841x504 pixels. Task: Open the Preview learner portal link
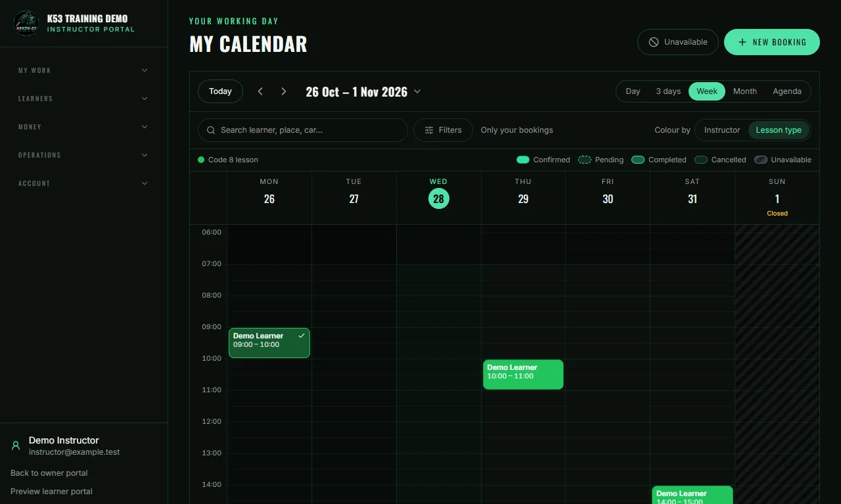point(51,492)
